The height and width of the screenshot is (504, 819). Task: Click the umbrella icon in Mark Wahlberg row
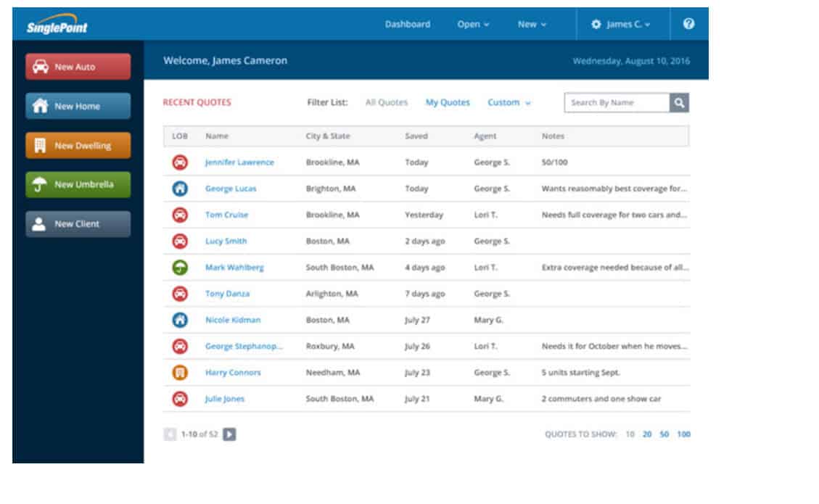point(180,268)
